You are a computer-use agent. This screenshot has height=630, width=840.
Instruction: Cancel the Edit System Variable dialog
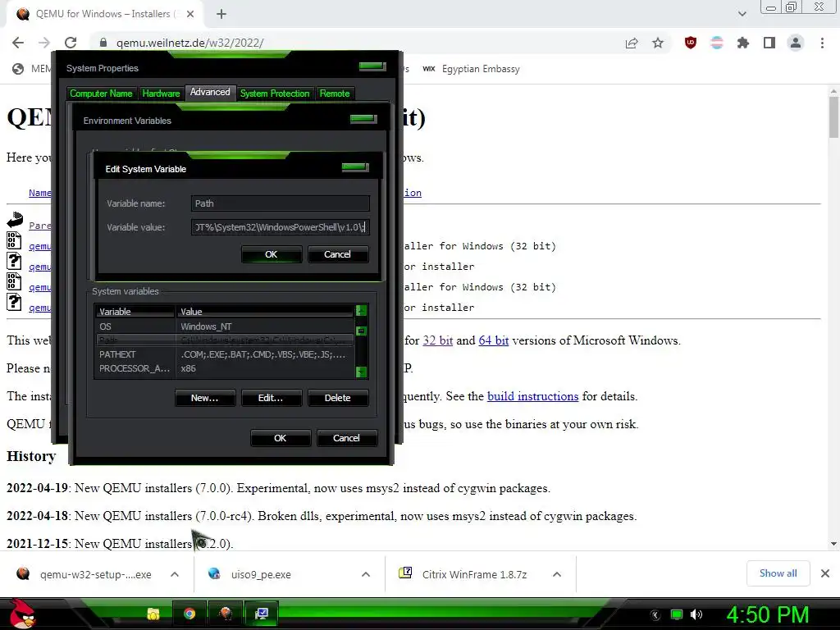(x=337, y=254)
